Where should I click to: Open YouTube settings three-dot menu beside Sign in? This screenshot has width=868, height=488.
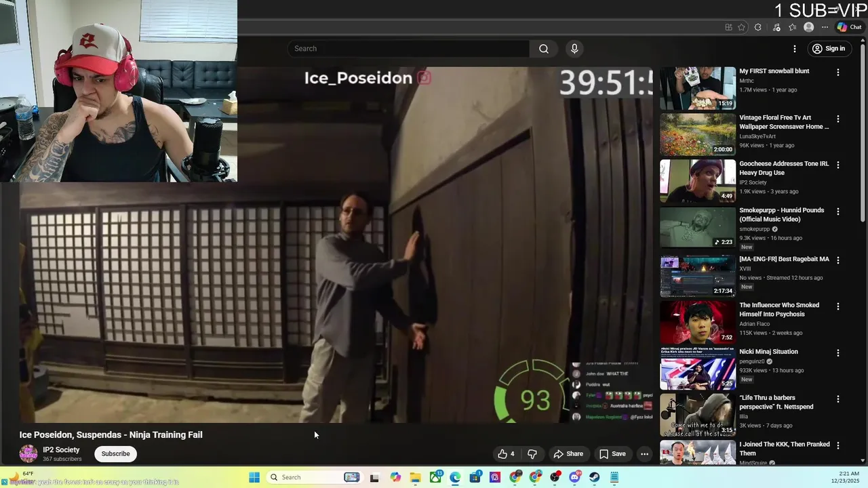click(795, 49)
